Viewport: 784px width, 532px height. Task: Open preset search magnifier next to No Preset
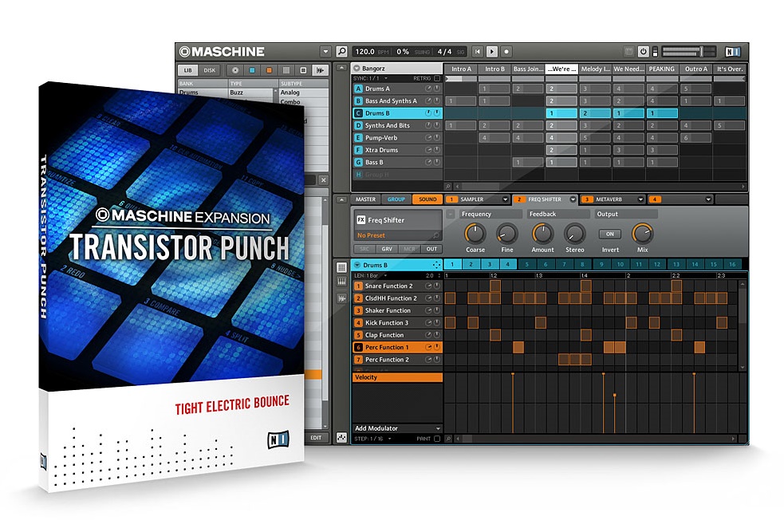point(436,235)
